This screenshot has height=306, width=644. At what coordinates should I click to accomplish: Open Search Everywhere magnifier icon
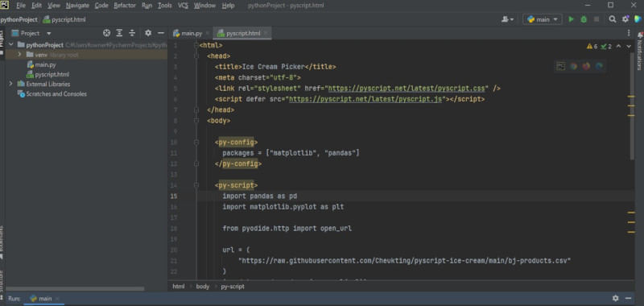pos(613,19)
